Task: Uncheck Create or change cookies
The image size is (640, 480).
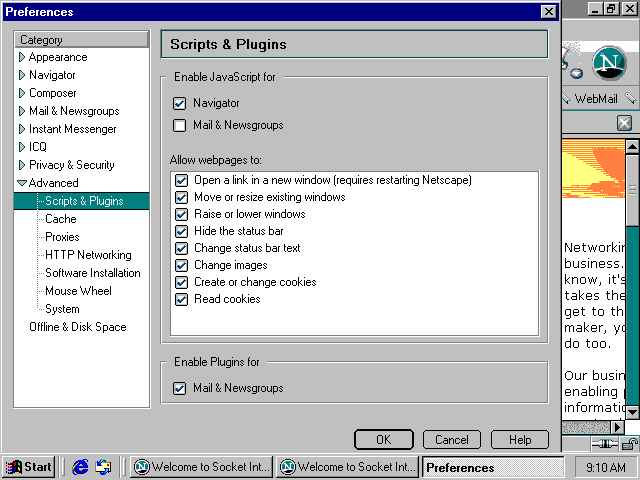Action: click(181, 282)
